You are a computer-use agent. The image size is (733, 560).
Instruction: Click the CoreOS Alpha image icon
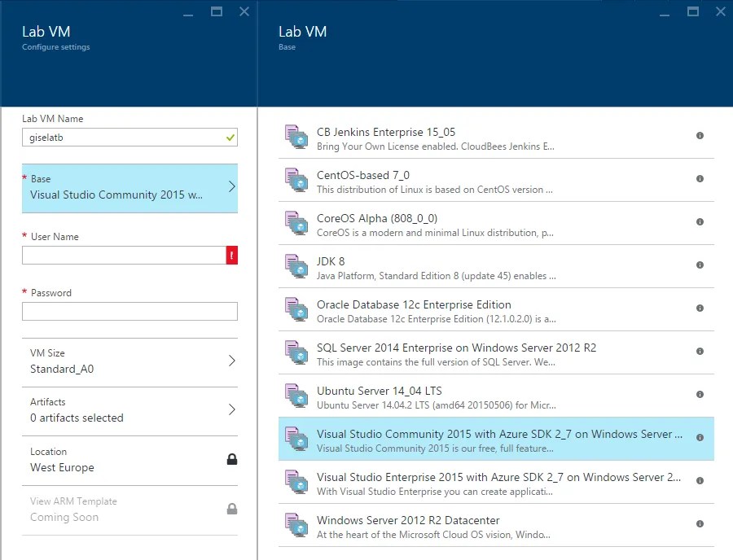pos(296,223)
